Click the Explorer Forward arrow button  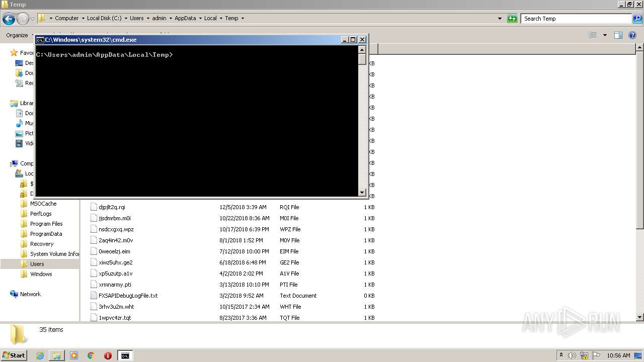(x=23, y=19)
